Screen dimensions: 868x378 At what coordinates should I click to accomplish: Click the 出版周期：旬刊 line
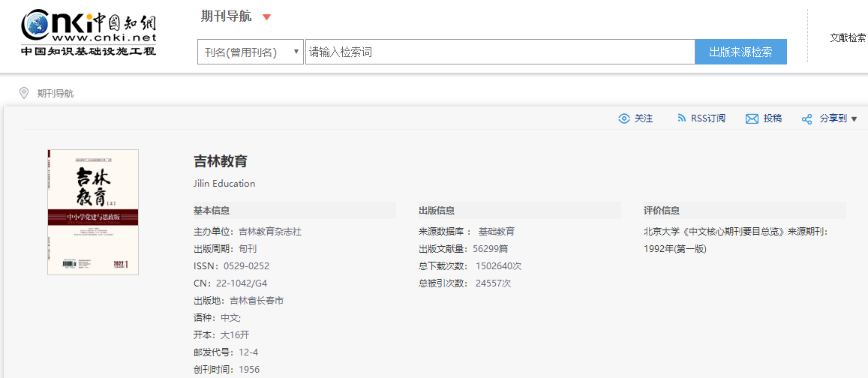pos(225,249)
